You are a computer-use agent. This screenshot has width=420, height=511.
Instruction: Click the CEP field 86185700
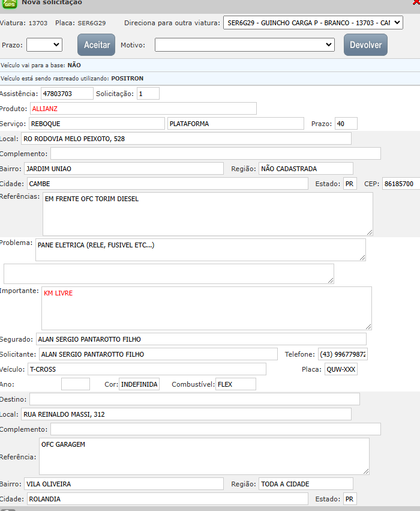[x=401, y=184]
